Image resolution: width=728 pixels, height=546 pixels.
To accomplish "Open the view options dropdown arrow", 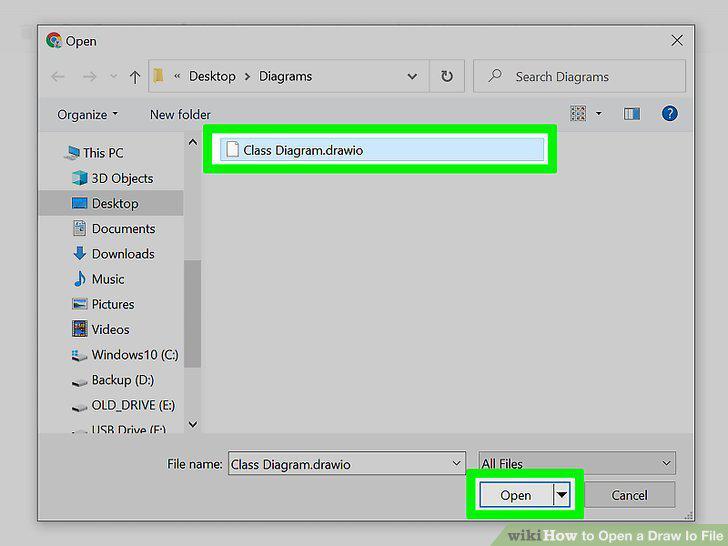I will coord(598,113).
